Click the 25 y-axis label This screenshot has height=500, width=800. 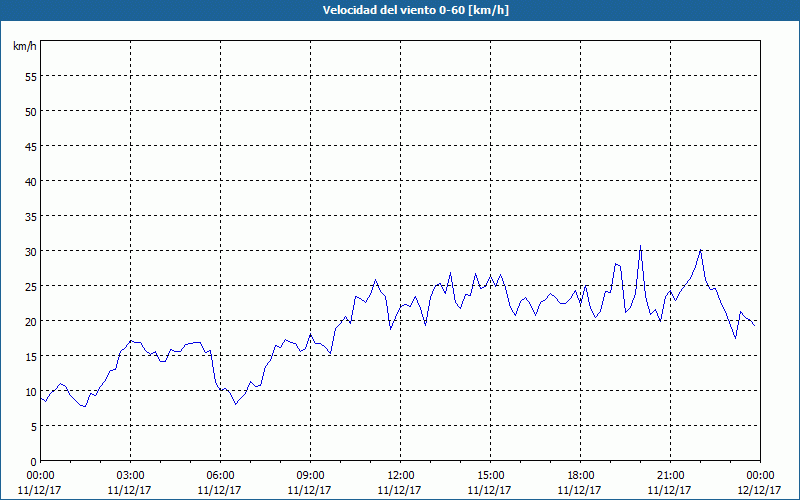coord(31,286)
